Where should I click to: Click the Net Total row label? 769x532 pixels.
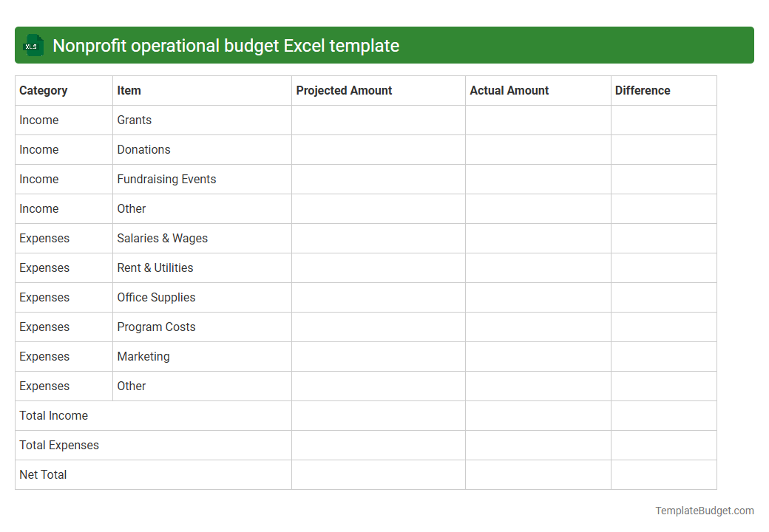[x=43, y=474]
